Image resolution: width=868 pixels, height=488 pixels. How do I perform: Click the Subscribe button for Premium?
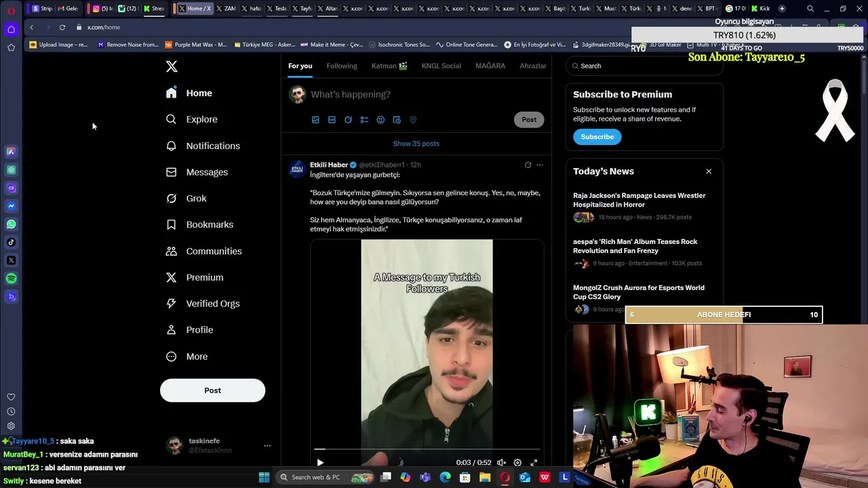click(x=597, y=137)
